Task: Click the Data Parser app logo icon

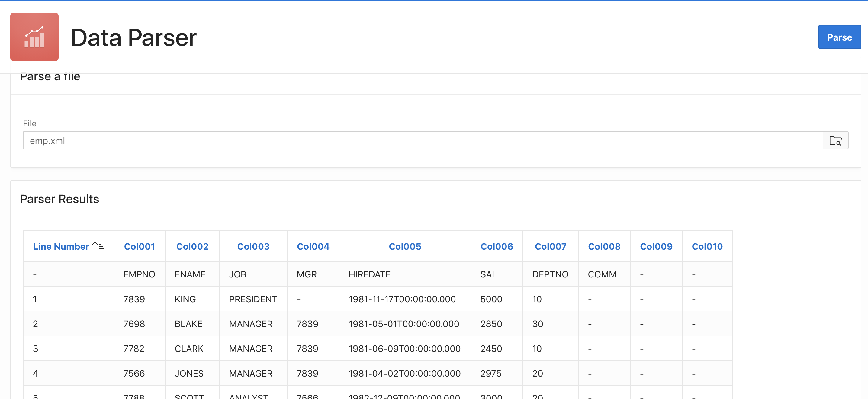Action: point(34,37)
